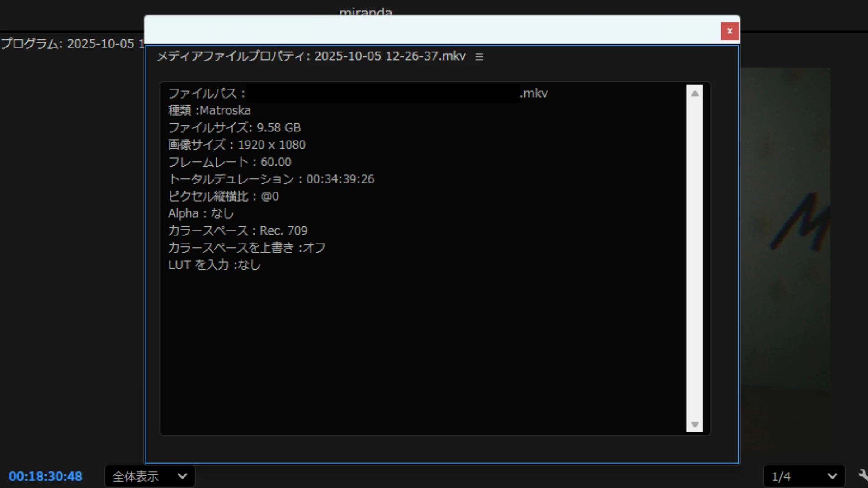868x488 pixels.
Task: Click the カラースペース Rec. 709 line
Action: point(237,231)
